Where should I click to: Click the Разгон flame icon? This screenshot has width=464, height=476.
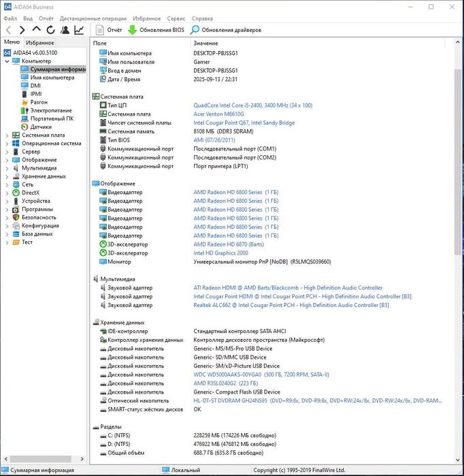point(24,102)
